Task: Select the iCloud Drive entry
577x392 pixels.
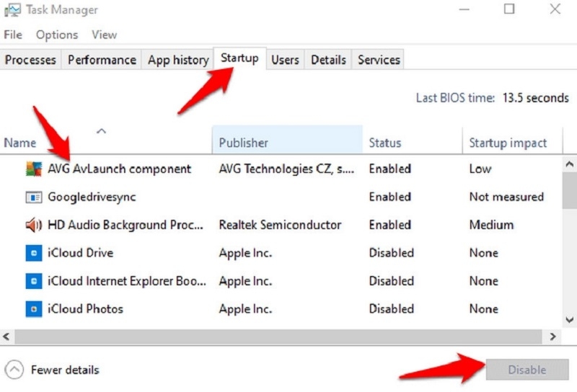Action: [x=281, y=253]
